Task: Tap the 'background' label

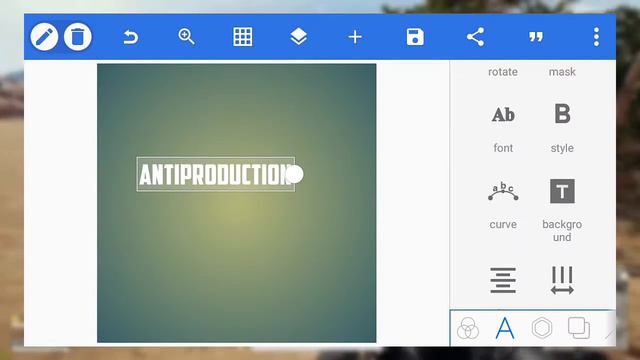Action: pos(562,231)
